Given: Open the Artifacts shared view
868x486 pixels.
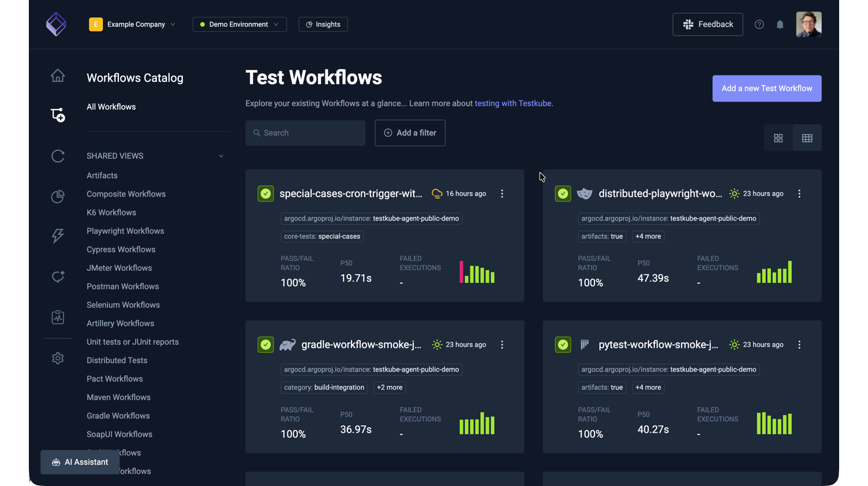Looking at the screenshot, I should tap(102, 175).
